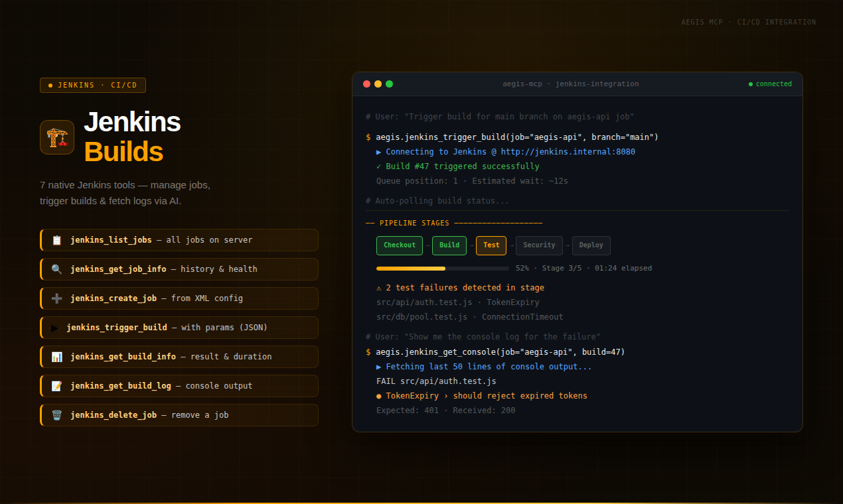843x504 pixels.
Task: Click the pipeline progress bar at 52%
Action: click(443, 269)
